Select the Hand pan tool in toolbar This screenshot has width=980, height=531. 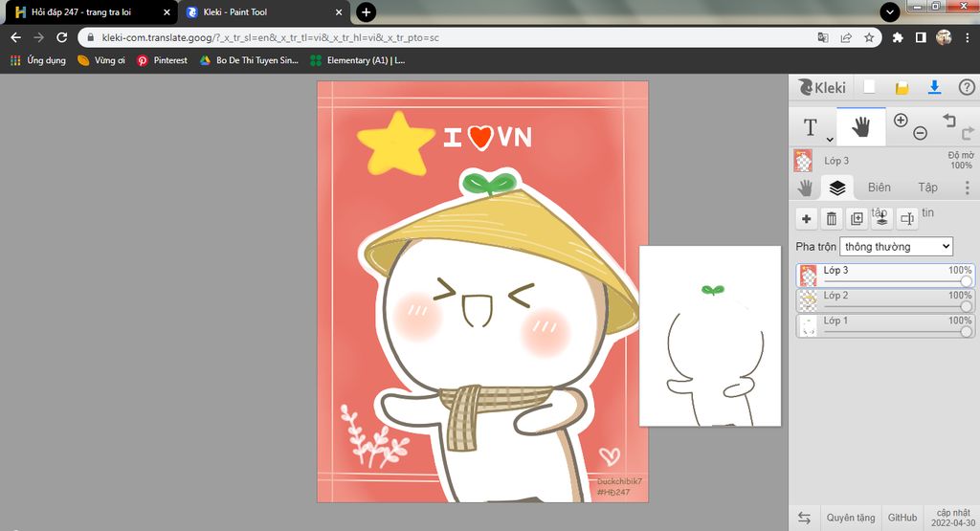click(860, 127)
